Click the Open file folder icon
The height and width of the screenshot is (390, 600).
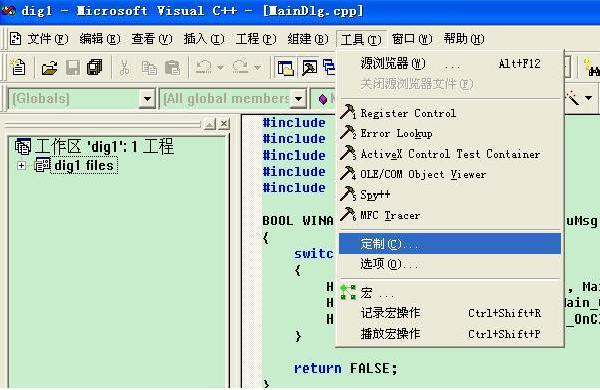tap(49, 68)
